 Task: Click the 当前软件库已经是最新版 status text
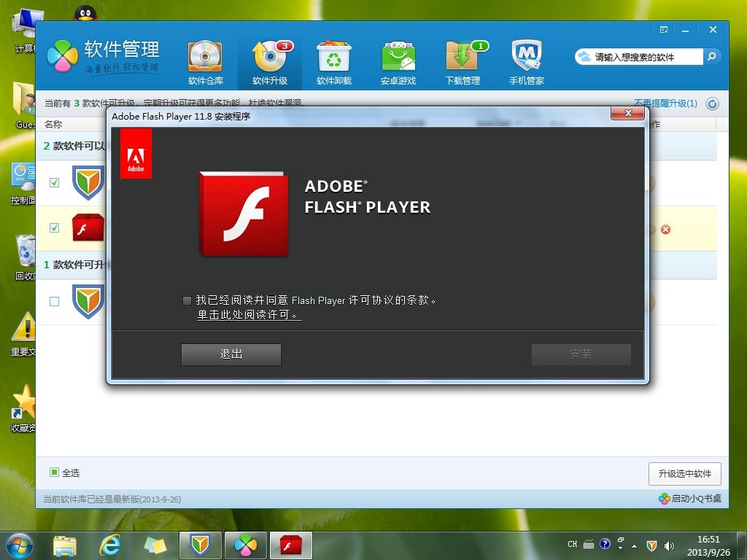(112, 499)
